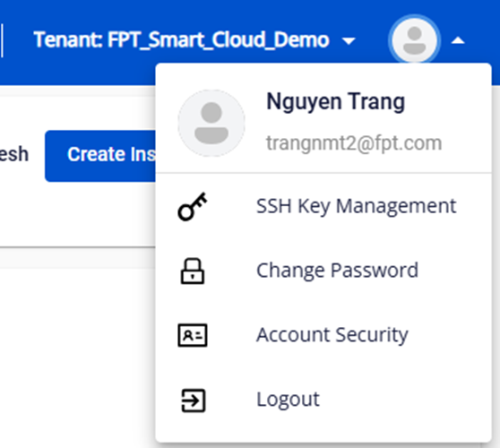
Task: Expand the Tenant FPT_Smart_Cloud_Demo dropdown arrow
Action: click(349, 41)
